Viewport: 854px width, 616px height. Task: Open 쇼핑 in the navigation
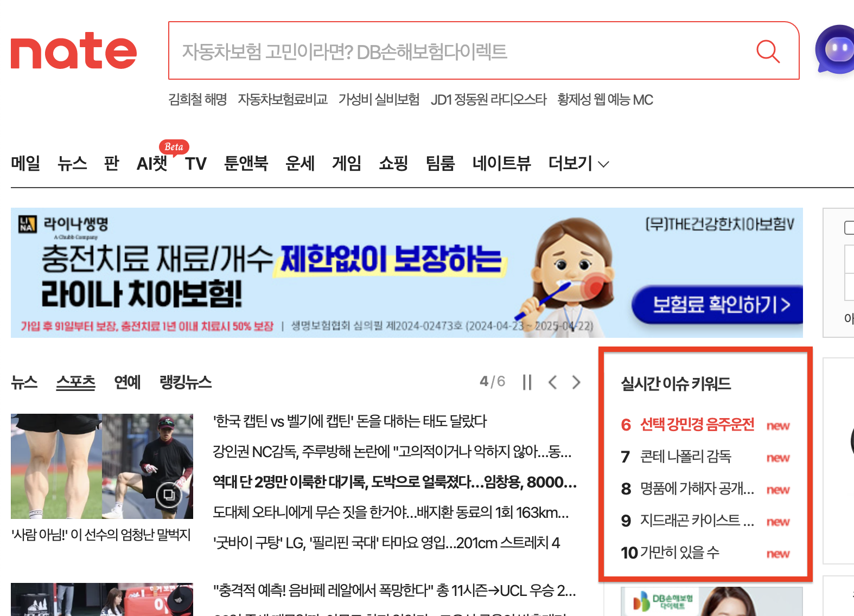(x=393, y=163)
